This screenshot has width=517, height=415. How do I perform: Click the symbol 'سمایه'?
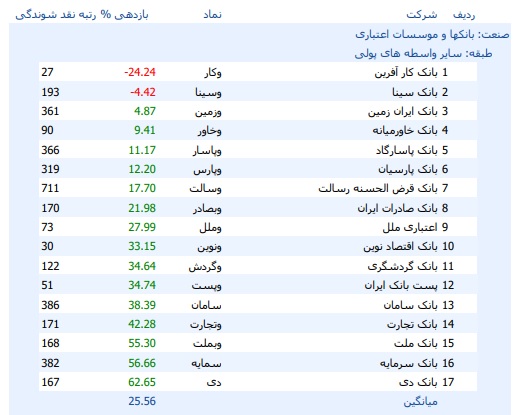[x=206, y=363]
